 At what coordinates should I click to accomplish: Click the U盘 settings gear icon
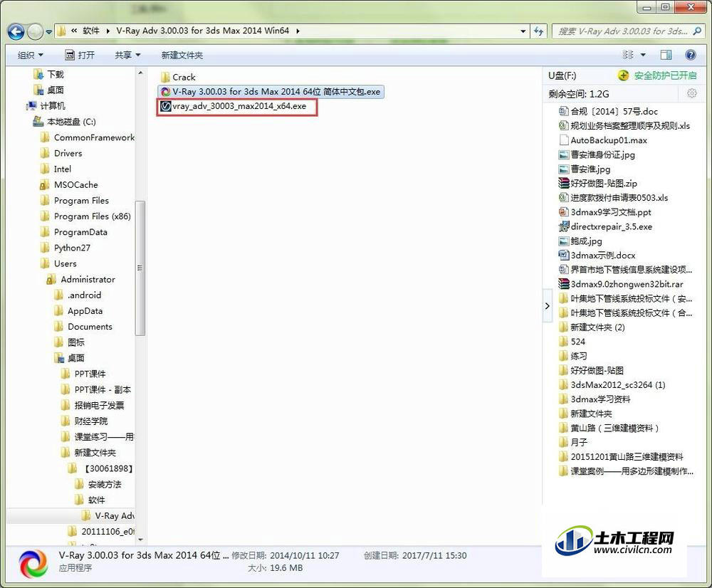click(691, 93)
